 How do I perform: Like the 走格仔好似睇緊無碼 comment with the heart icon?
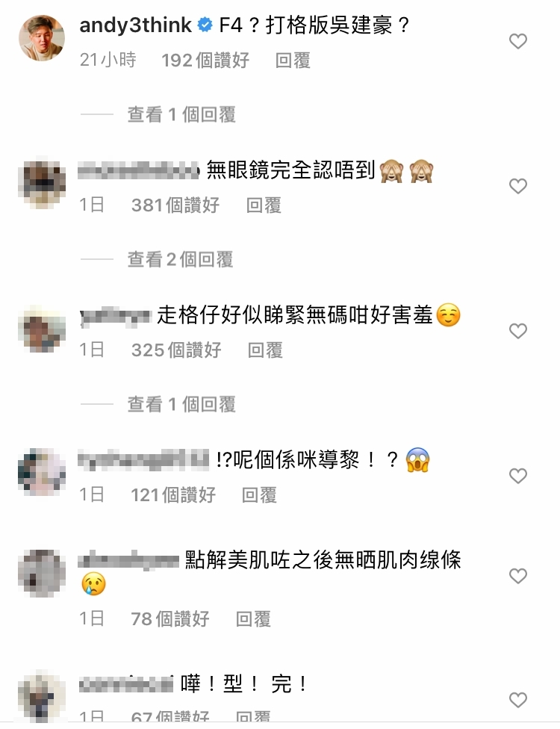[517, 331]
